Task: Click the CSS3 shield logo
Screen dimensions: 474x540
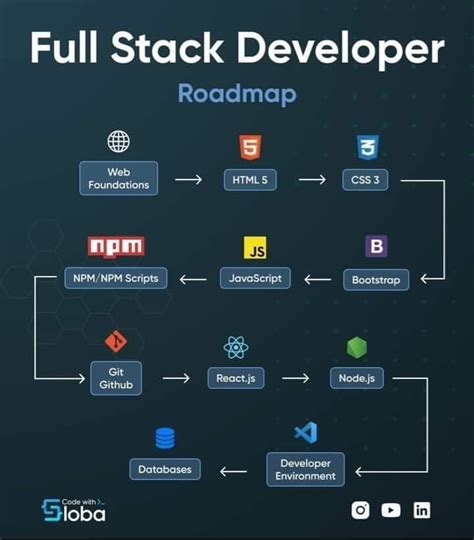Action: (368, 147)
